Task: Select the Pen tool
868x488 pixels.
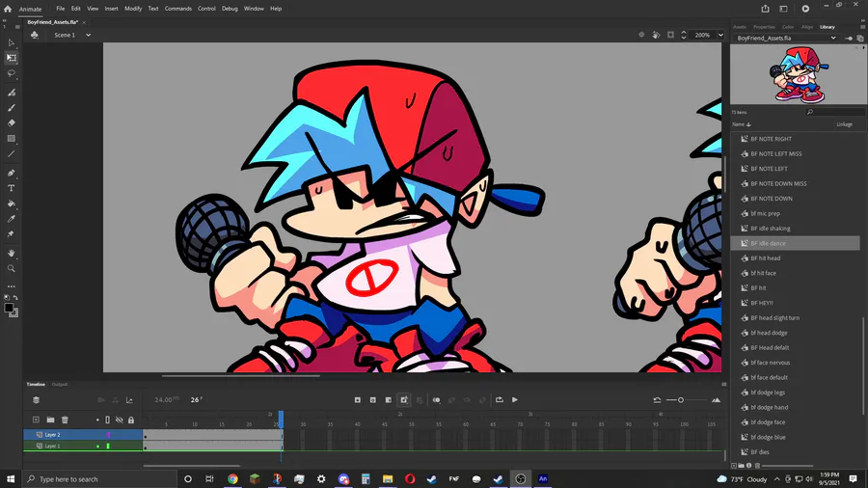Action: (11, 173)
